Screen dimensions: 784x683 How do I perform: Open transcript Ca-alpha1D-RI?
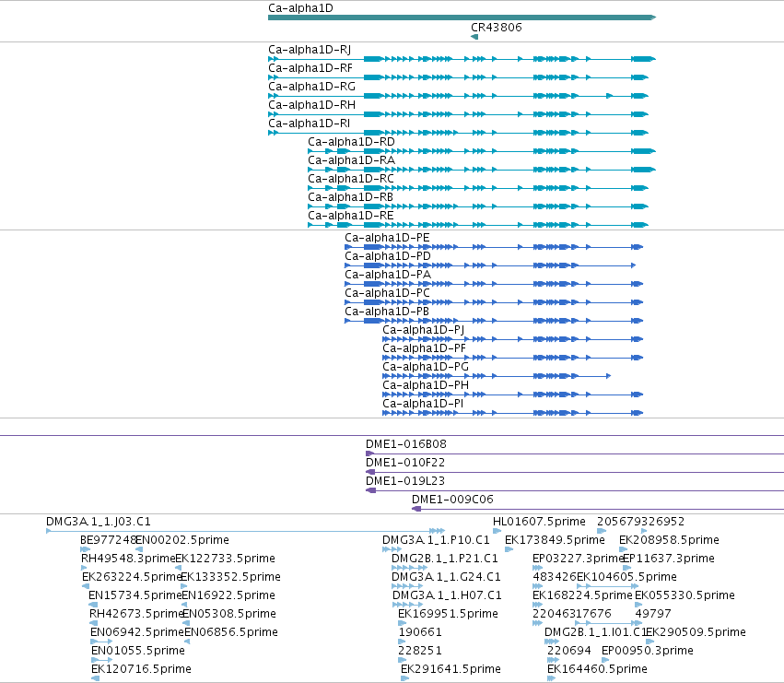pyautogui.click(x=458, y=133)
